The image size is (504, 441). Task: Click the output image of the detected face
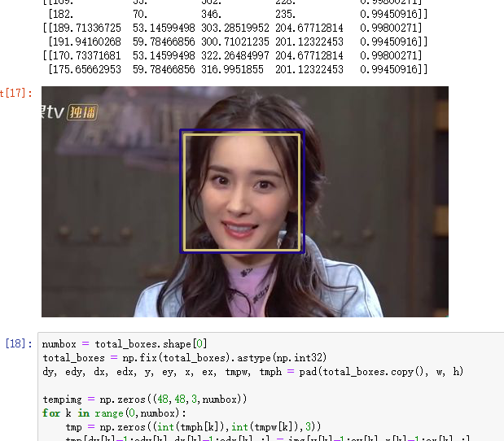[x=245, y=202]
